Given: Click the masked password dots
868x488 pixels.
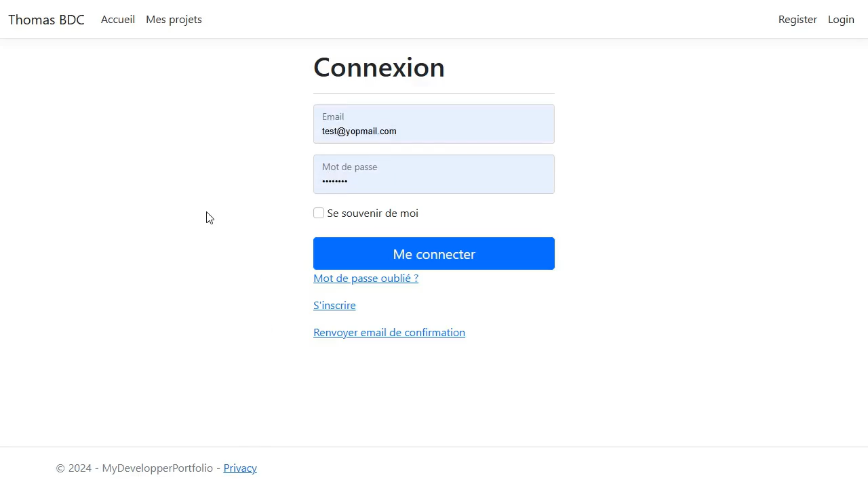Looking at the screenshot, I should pos(334,181).
